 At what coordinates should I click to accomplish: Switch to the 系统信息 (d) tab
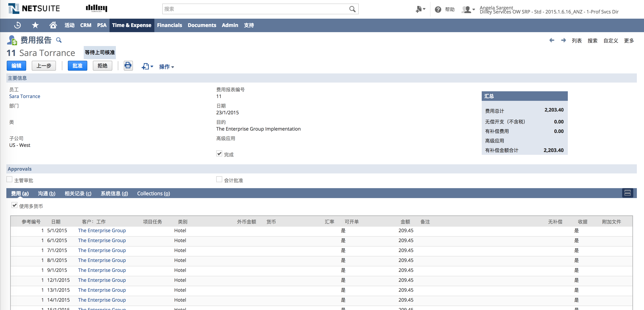(114, 194)
